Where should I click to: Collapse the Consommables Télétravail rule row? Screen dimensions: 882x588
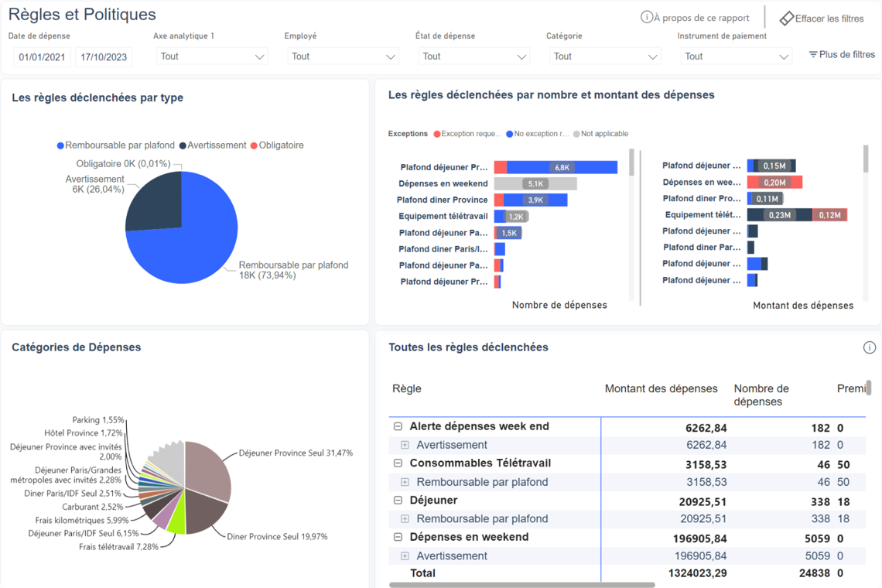[x=398, y=463]
